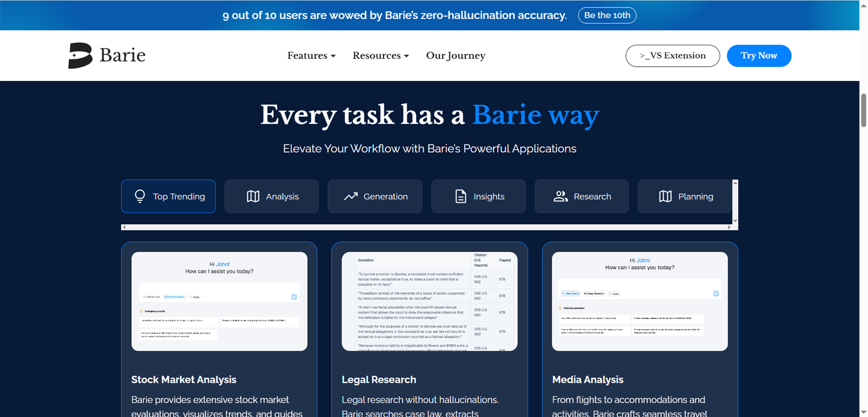Viewport: 868px width, 417px height.
Task: Open the Insights tab
Action: pos(478,196)
